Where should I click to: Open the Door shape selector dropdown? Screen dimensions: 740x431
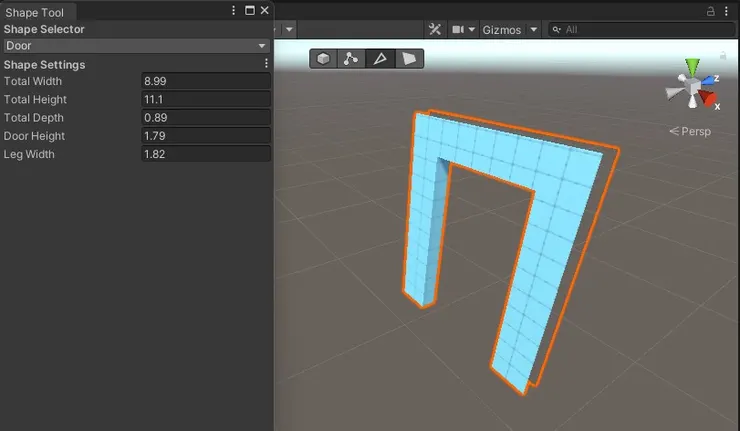[x=136, y=46]
